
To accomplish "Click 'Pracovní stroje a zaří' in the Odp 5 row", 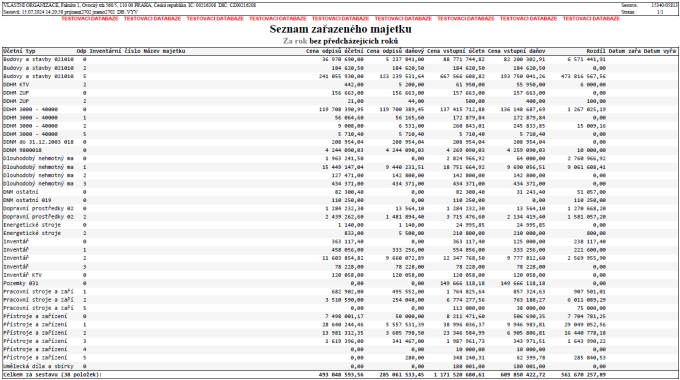I will tap(38, 308).
